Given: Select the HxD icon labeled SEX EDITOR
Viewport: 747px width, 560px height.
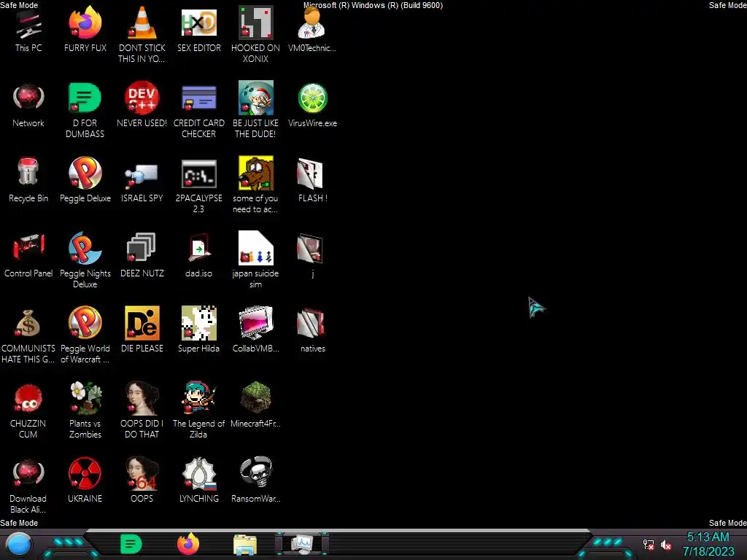Looking at the screenshot, I should click(199, 23).
